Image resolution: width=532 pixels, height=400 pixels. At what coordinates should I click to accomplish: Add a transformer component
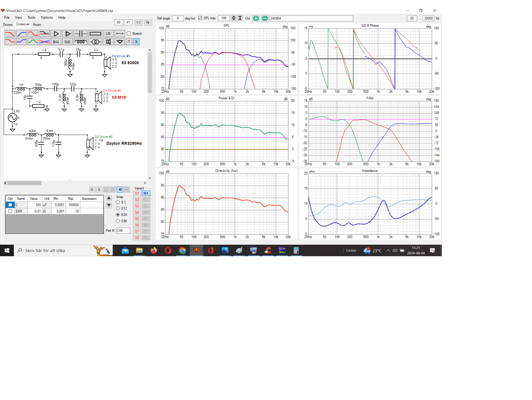pos(95,42)
